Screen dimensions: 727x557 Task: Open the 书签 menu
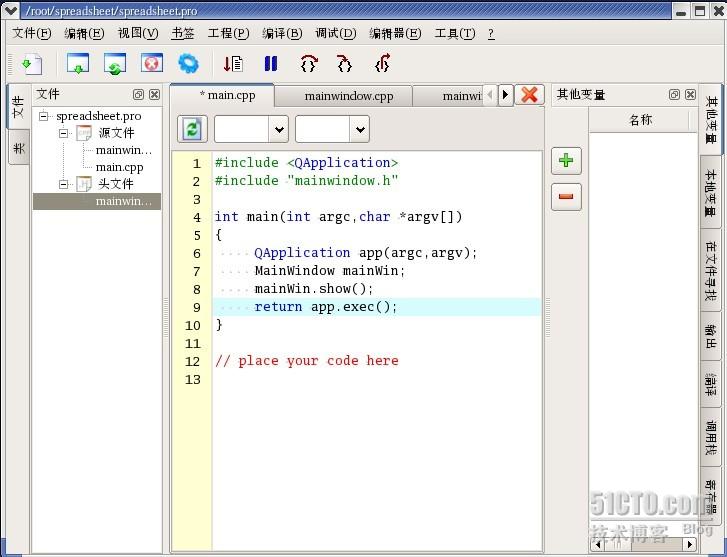point(183,33)
